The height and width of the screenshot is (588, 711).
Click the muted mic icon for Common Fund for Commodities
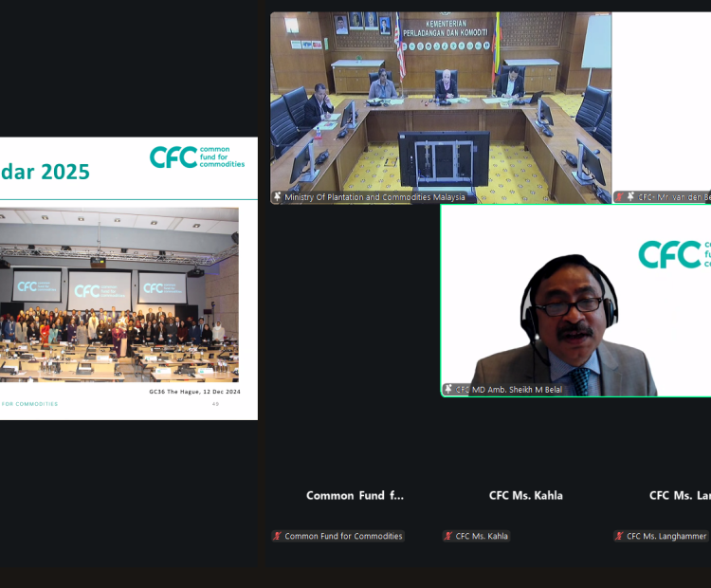tap(278, 536)
